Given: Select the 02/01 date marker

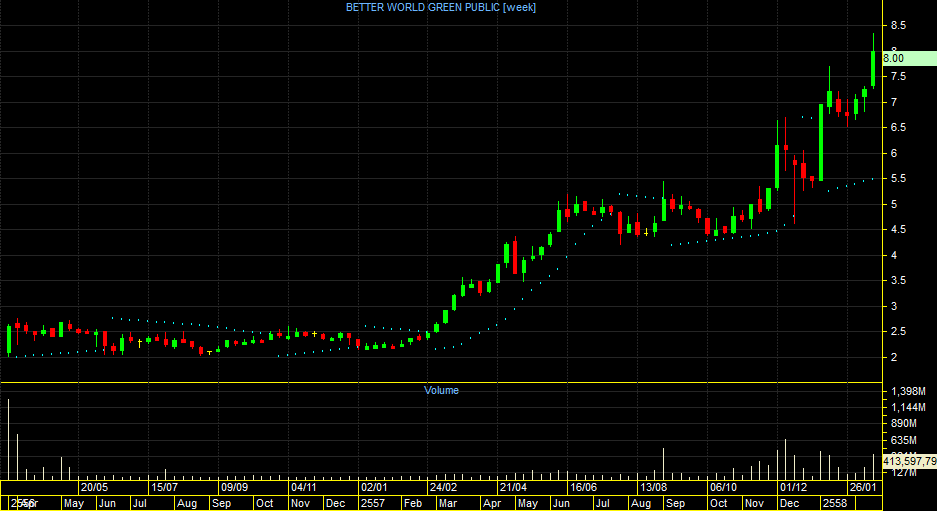Looking at the screenshot, I should click(373, 487).
